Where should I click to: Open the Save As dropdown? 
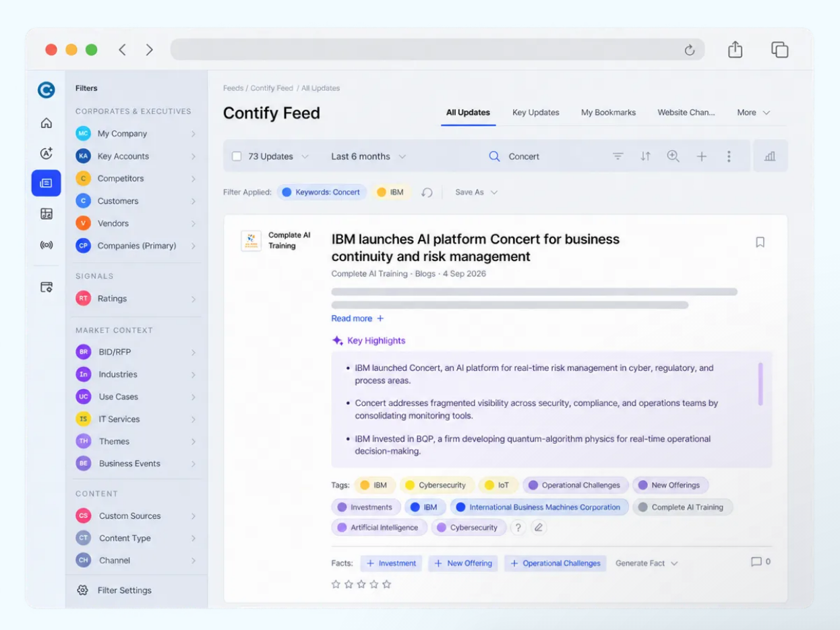[x=476, y=192]
